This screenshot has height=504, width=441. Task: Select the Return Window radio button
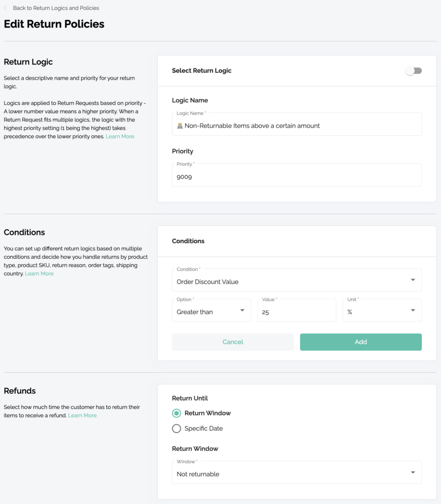[x=176, y=413]
